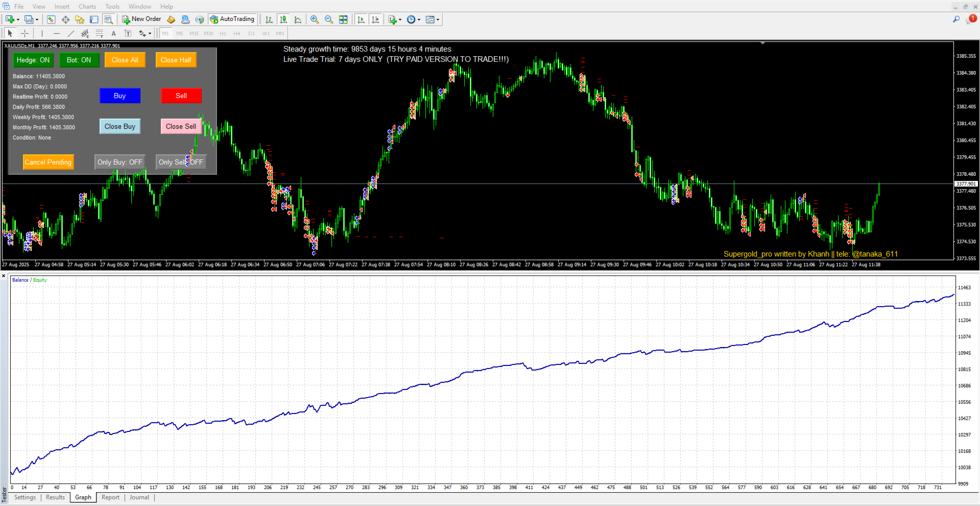Switch to Settings tab
The image size is (980, 506).
point(25,497)
